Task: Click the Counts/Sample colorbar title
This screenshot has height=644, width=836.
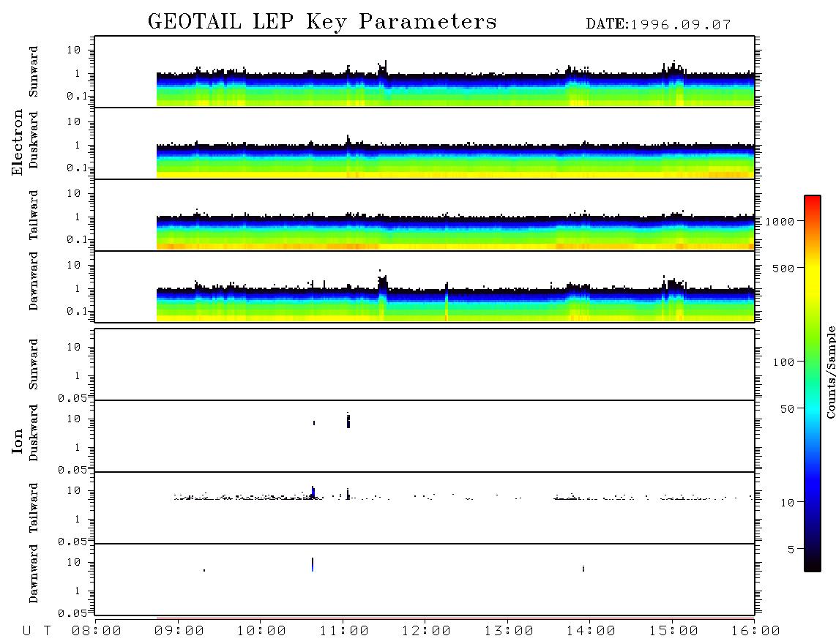Action: coord(830,372)
